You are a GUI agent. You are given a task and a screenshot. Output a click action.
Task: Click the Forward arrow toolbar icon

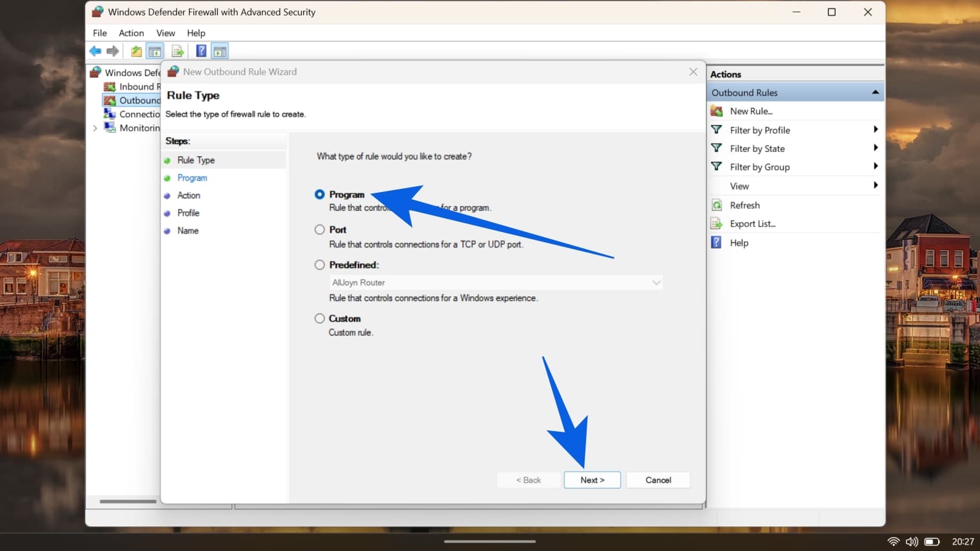tap(113, 51)
